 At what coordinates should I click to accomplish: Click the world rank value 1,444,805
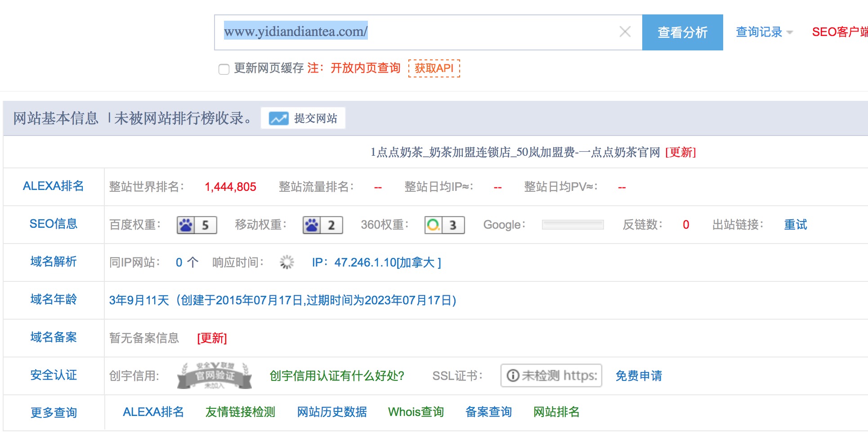coord(230,187)
